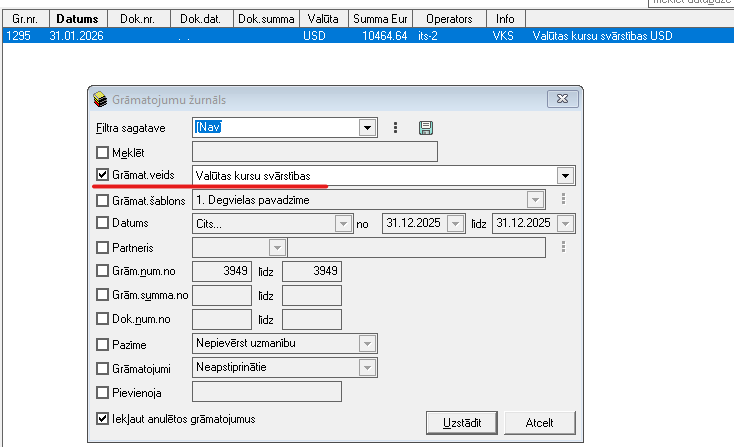Click the save filter floppy disk icon
Image resolution: width=734 pixels, height=447 pixels.
click(426, 128)
